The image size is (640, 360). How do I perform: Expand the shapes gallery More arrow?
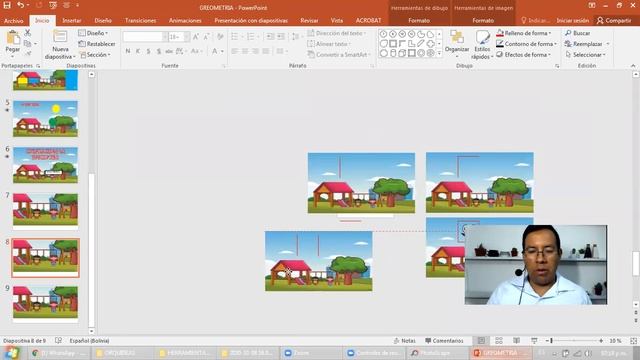(x=439, y=53)
